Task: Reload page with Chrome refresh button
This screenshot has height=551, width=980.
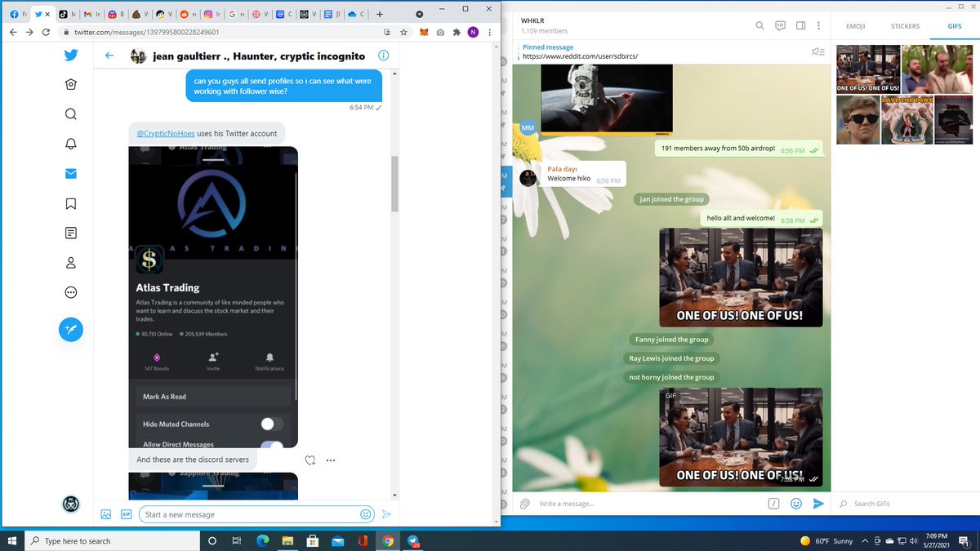Action: point(46,32)
